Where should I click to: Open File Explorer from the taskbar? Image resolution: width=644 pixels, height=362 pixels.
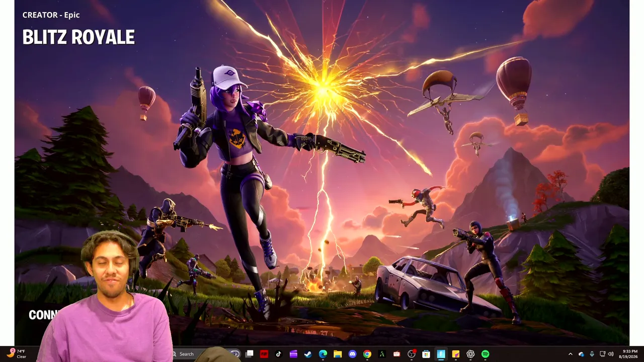pyautogui.click(x=338, y=354)
